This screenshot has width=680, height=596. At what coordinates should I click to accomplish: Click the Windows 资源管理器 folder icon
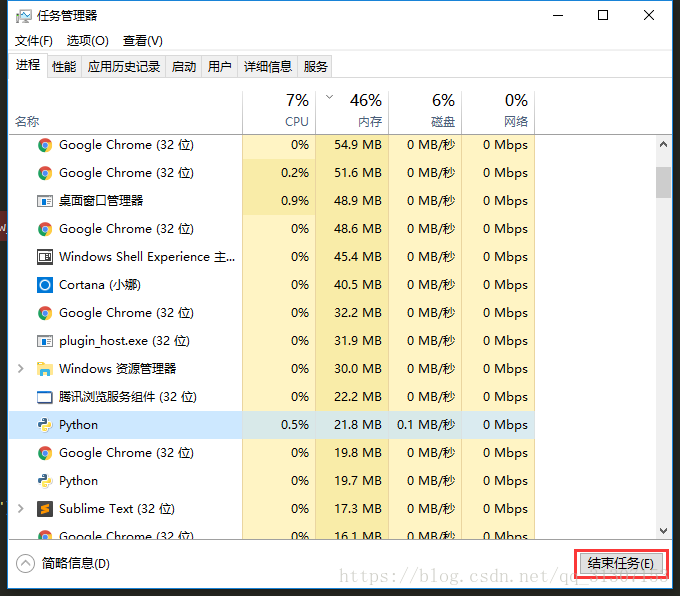pyautogui.click(x=45, y=369)
